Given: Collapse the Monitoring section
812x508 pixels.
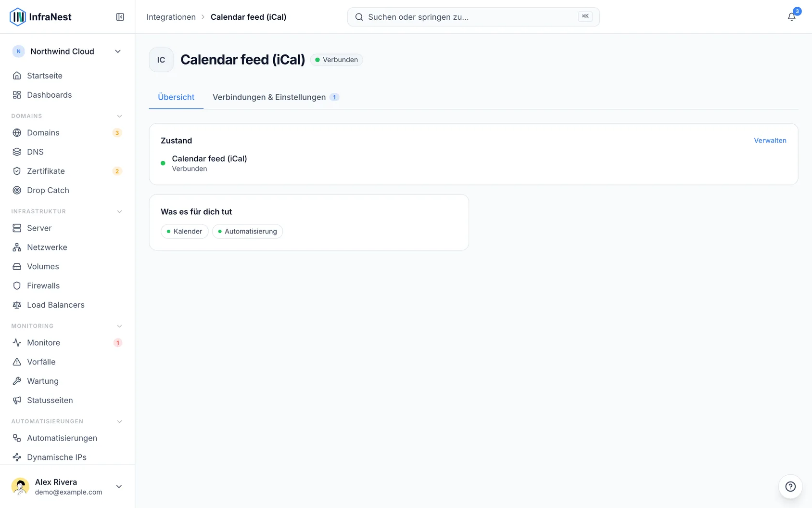Looking at the screenshot, I should point(120,326).
